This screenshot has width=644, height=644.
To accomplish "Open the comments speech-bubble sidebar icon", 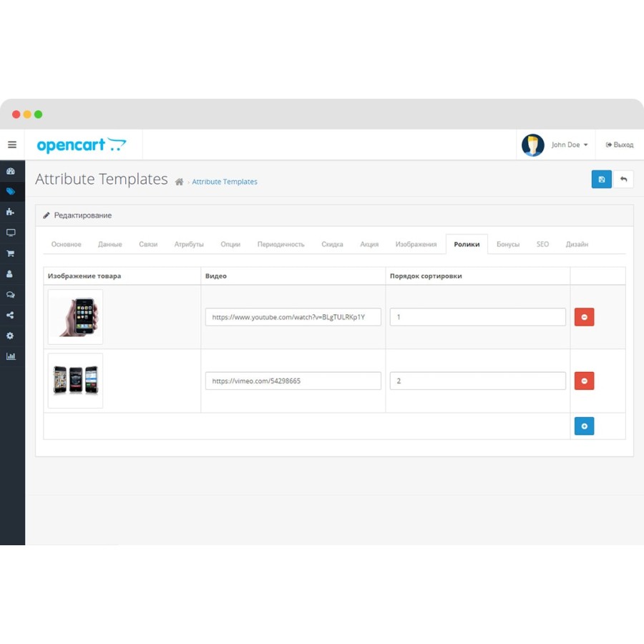I will tap(11, 295).
